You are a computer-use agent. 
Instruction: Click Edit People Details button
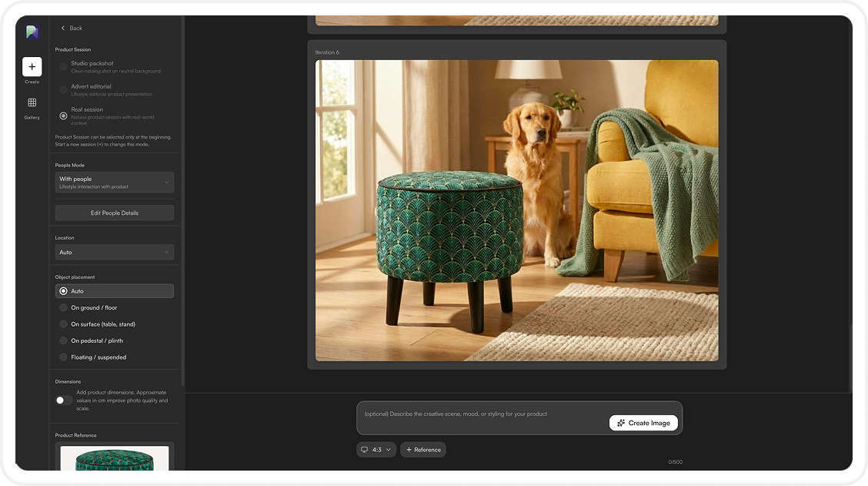click(115, 213)
